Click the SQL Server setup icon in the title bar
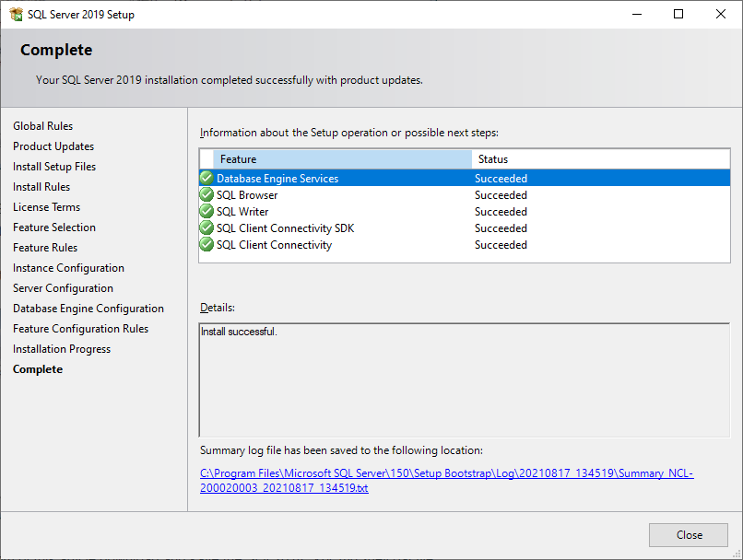This screenshot has width=743, height=560. pos(15,14)
